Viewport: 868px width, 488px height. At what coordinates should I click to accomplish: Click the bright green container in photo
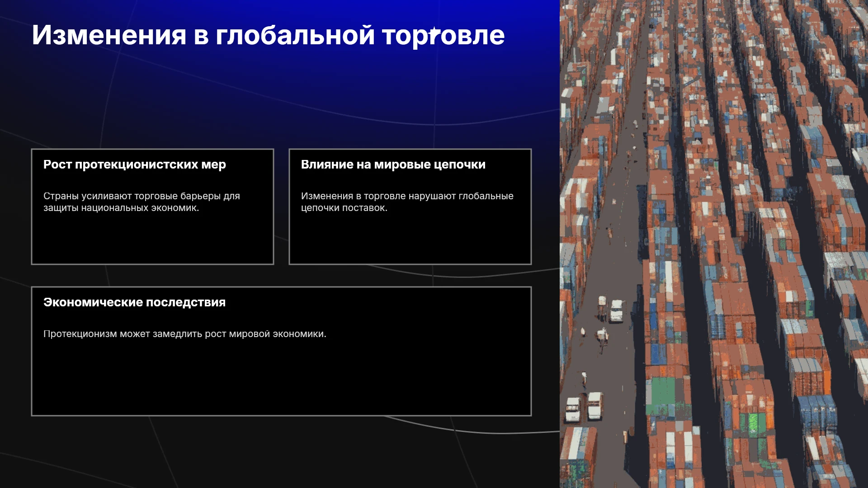tap(753, 424)
